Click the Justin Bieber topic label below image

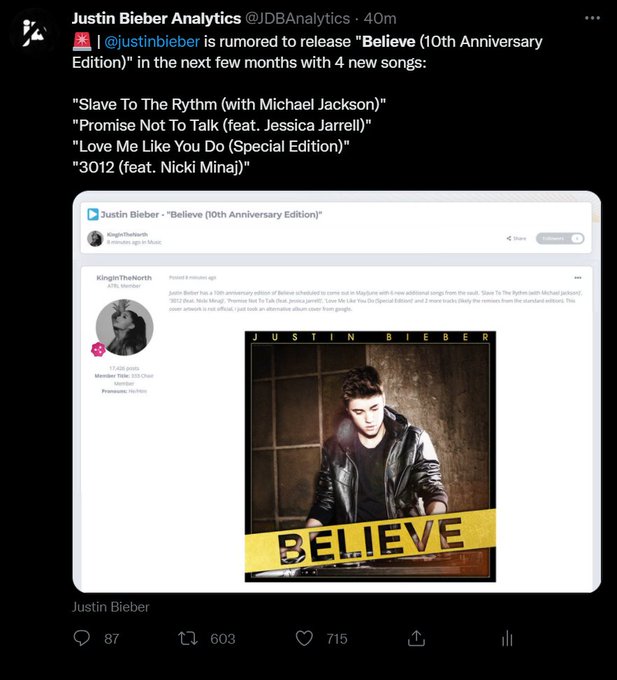click(111, 607)
